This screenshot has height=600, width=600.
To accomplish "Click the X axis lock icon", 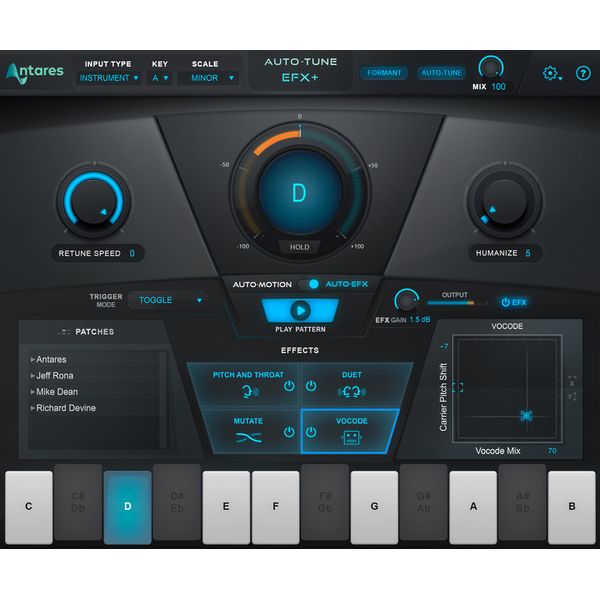I will click(572, 381).
